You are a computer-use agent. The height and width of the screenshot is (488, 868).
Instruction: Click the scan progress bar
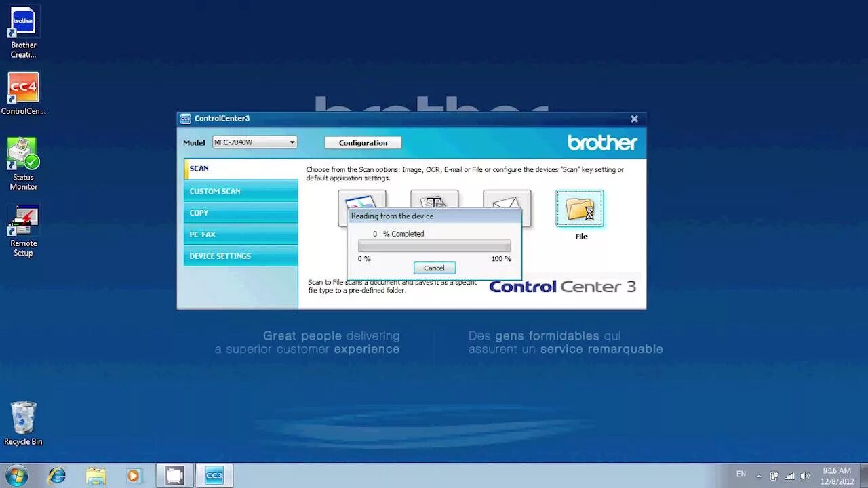click(434, 245)
